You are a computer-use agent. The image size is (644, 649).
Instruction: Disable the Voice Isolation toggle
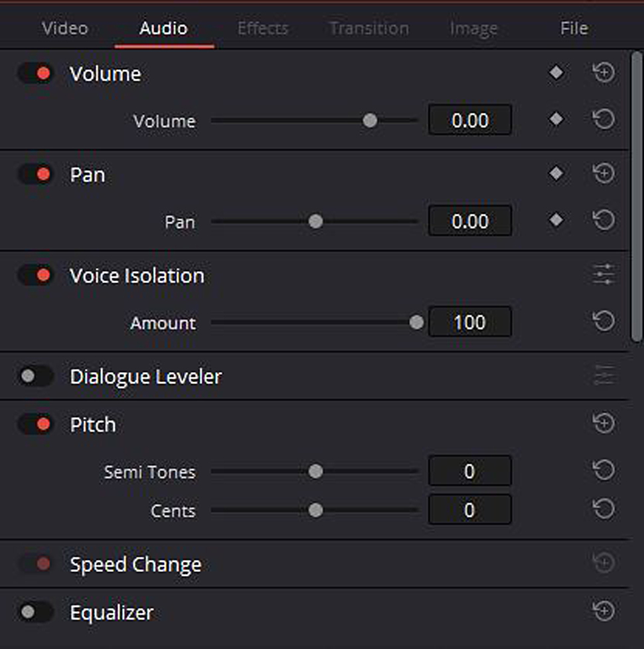point(36,275)
